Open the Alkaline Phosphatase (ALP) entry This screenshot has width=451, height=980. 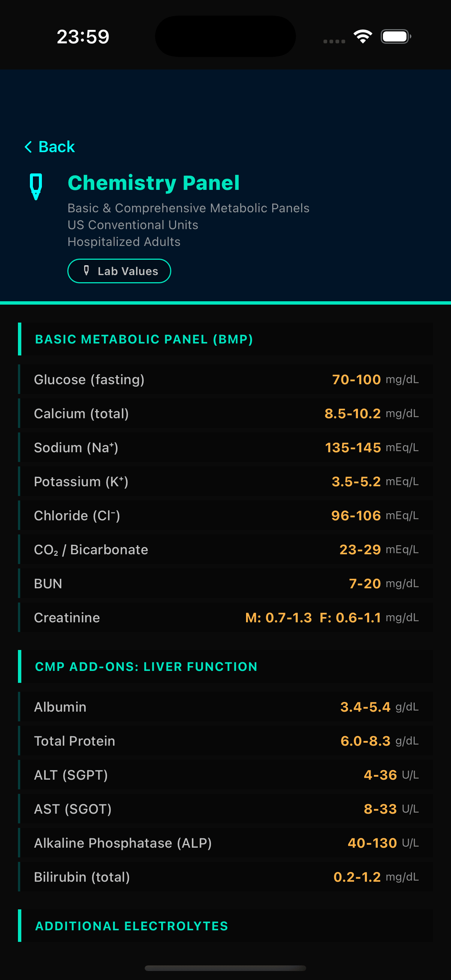(x=225, y=843)
